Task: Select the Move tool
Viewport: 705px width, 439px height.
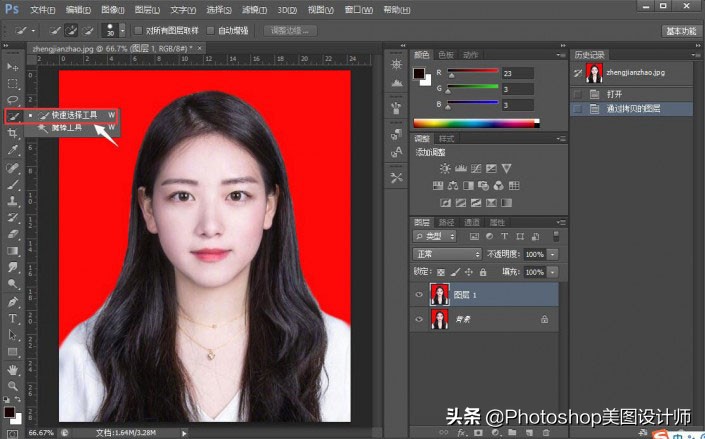Action: [13, 66]
